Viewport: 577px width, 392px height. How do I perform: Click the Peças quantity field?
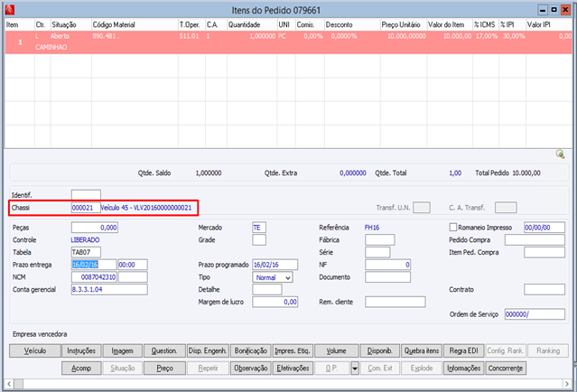click(x=95, y=228)
